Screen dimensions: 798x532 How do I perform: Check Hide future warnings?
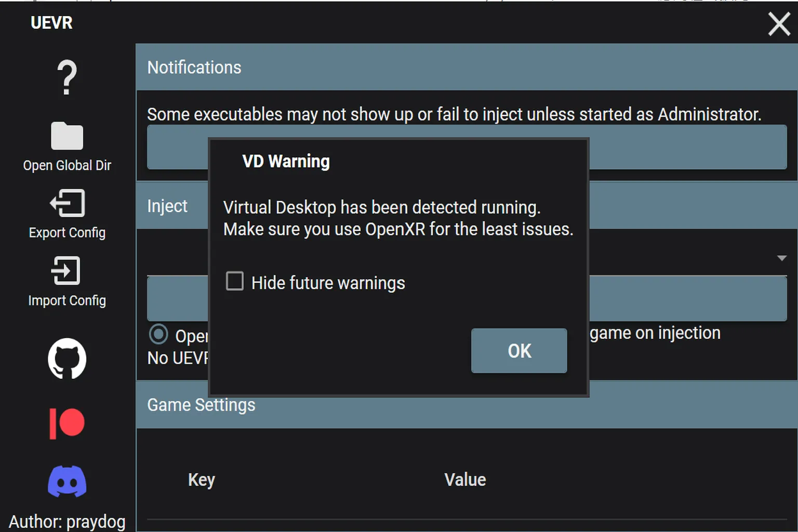(235, 281)
